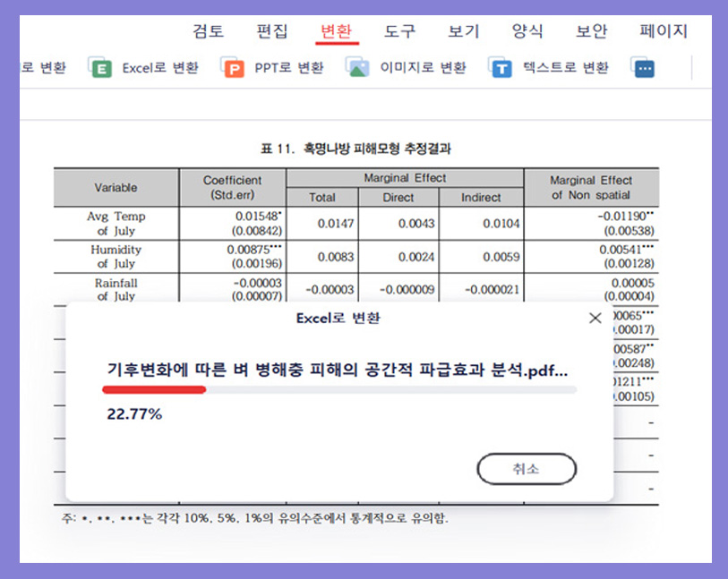Close the Excel로 변환 dialog with X

tap(595, 318)
